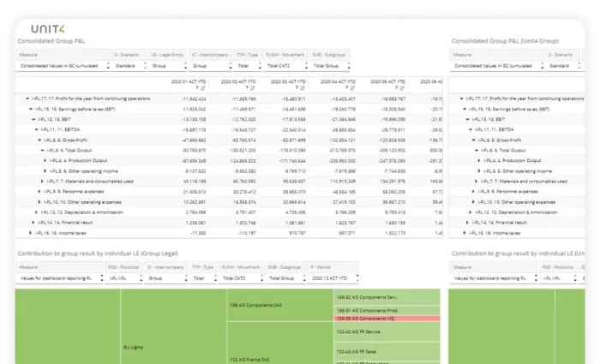Open Measure dropdown in Contribution panel
Screen dimensions: 600x364
[x=60, y=278]
